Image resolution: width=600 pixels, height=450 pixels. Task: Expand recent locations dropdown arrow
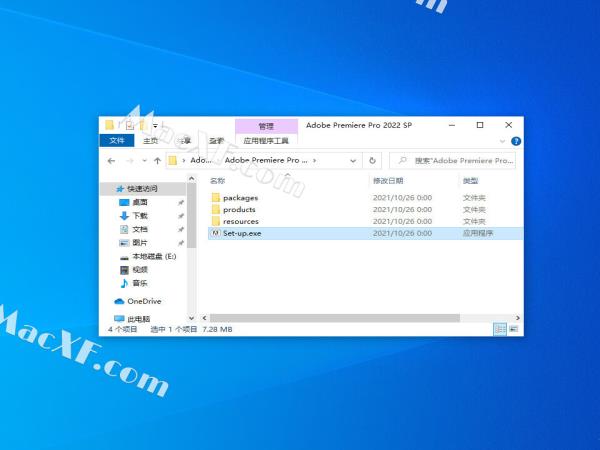tap(144, 161)
